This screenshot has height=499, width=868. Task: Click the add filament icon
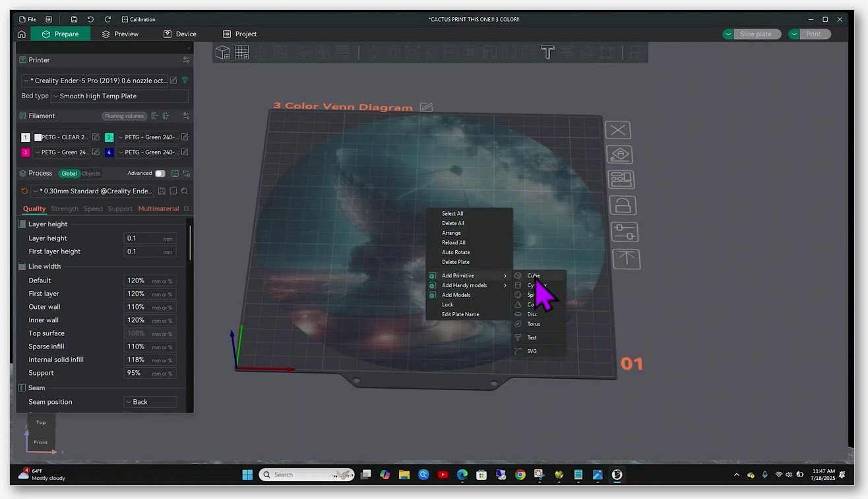click(x=167, y=116)
